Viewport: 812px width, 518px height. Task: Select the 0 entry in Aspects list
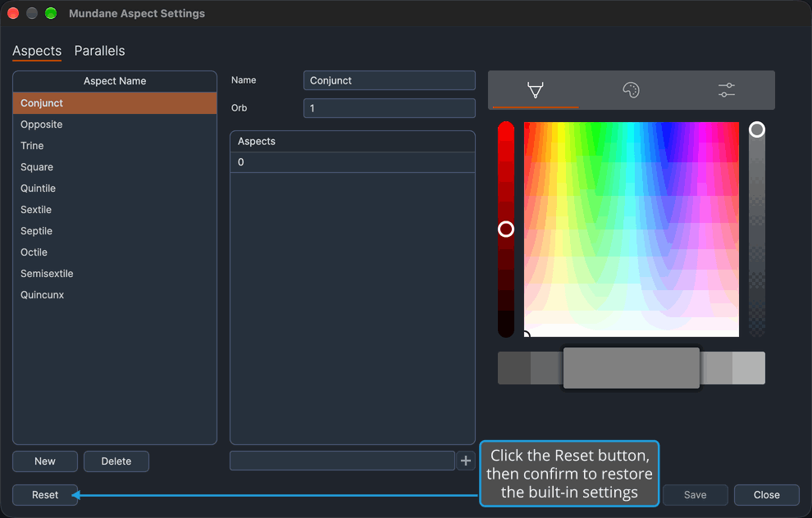pos(352,162)
